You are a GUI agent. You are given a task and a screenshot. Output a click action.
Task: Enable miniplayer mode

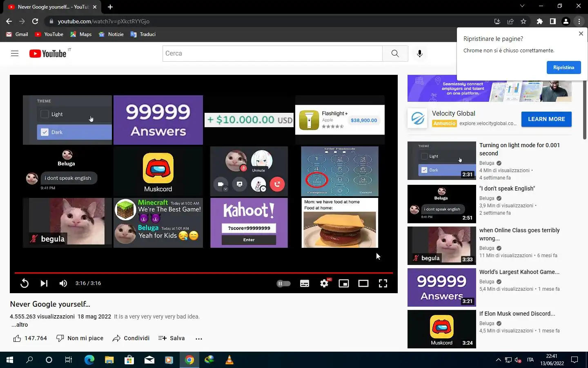click(344, 283)
